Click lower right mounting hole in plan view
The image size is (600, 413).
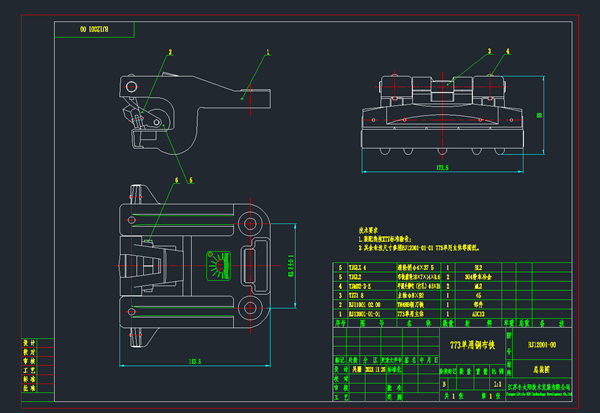click(250, 307)
